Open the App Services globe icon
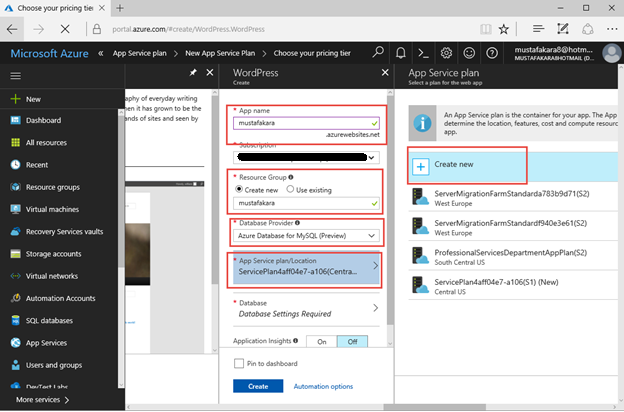 click(x=16, y=343)
